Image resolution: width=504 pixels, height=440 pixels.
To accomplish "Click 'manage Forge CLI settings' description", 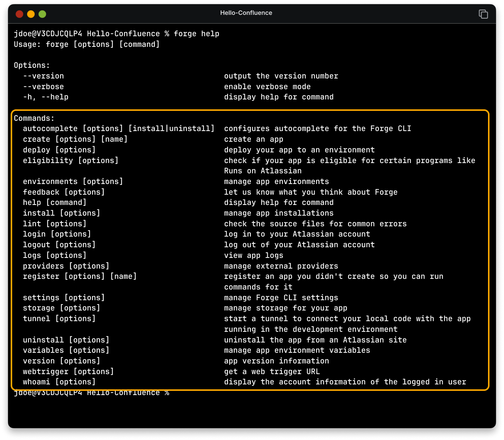I will click(281, 298).
